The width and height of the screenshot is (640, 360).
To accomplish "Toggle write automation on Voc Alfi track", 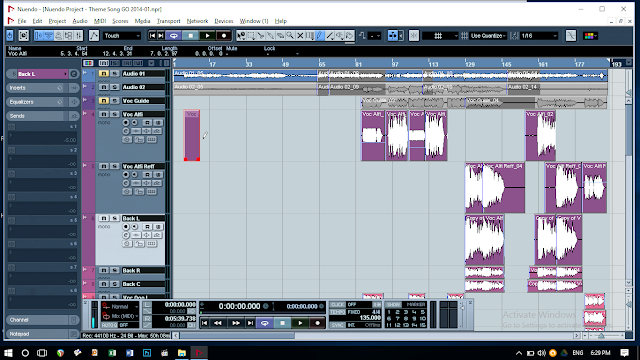I will coord(158,123).
